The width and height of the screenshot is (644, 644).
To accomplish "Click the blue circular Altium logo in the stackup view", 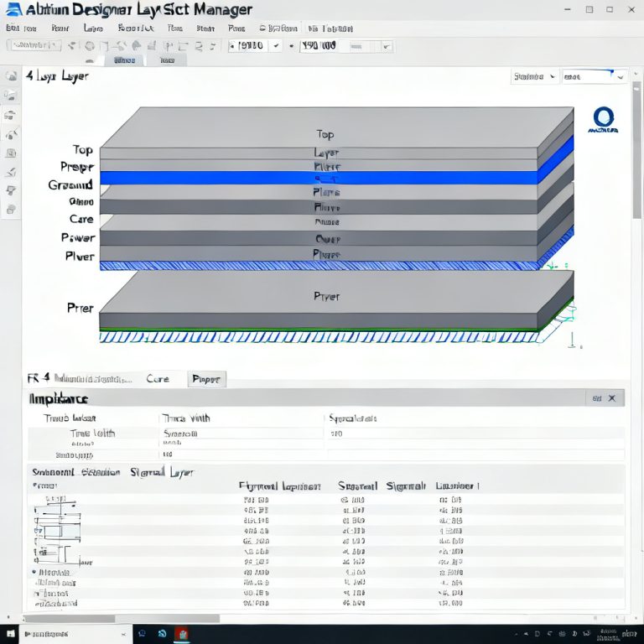I will (x=604, y=120).
